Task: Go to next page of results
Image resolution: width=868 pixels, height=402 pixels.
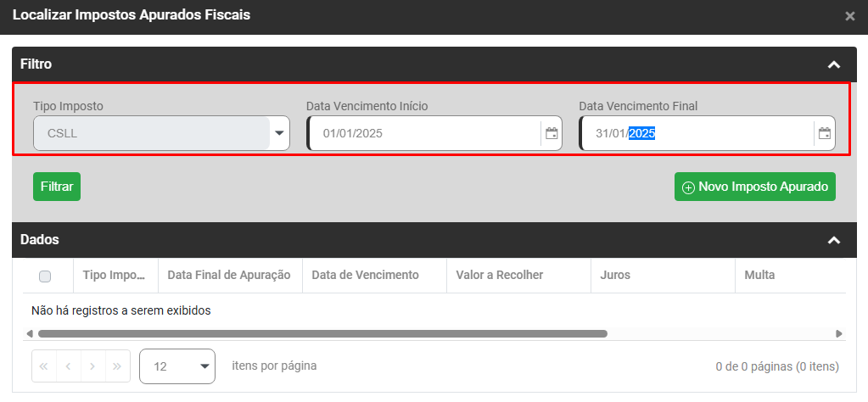Action: click(93, 366)
